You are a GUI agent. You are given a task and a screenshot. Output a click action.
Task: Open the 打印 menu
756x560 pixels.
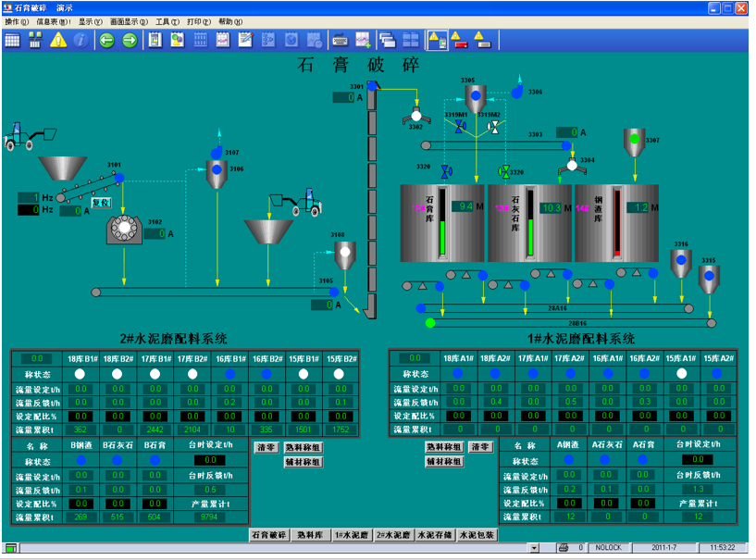[x=199, y=21]
